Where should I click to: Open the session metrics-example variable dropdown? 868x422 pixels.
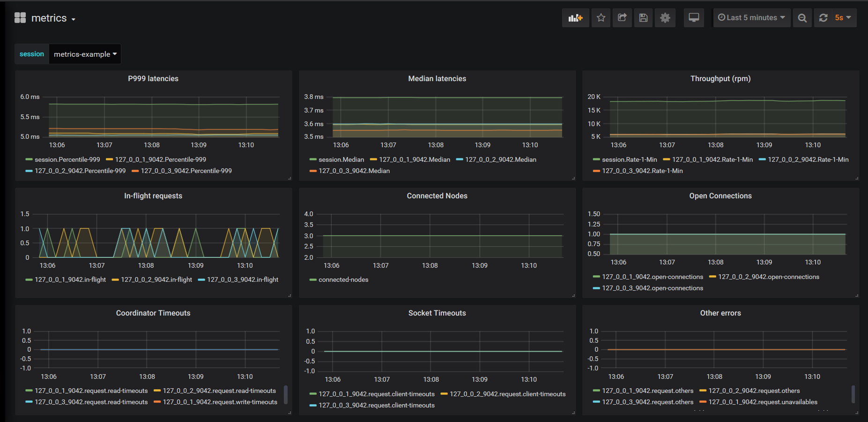(x=85, y=54)
